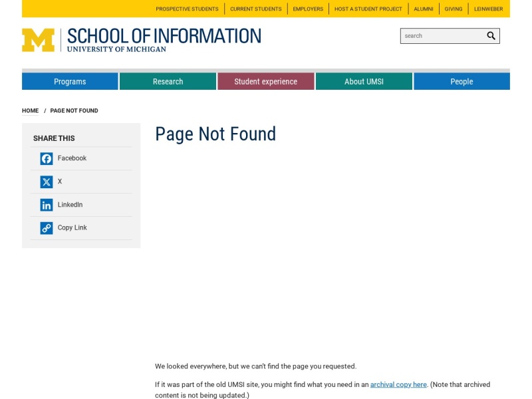Viewport: 532px width, 399px height.
Task: Click the magnifying glass search icon
Action: click(491, 36)
